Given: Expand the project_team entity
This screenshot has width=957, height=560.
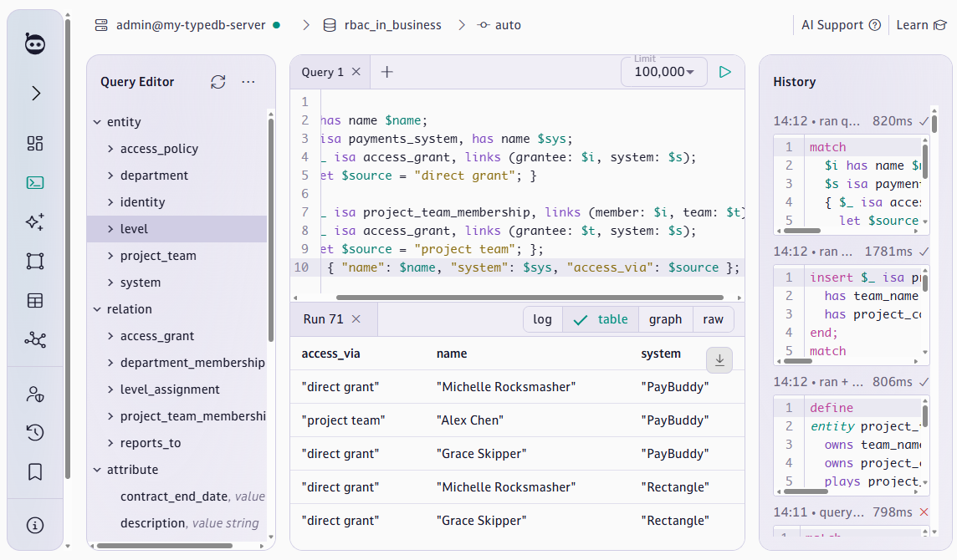Looking at the screenshot, I should tap(110, 256).
